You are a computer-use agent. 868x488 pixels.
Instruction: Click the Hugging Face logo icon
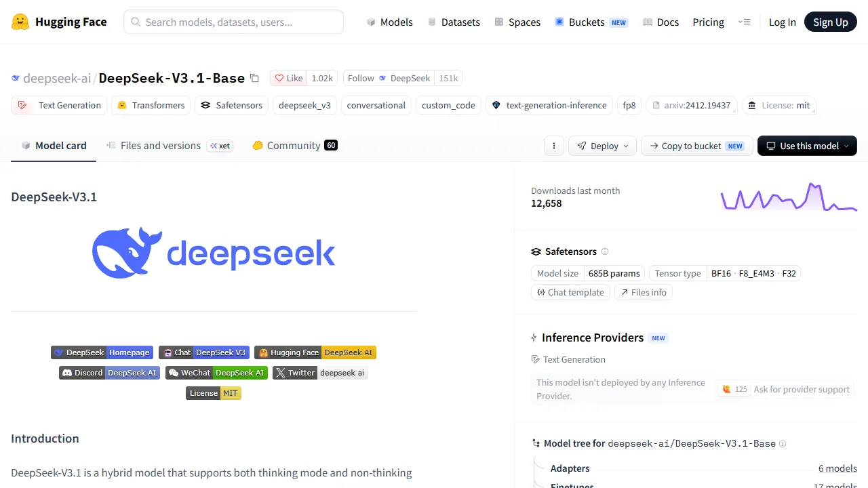coord(20,22)
